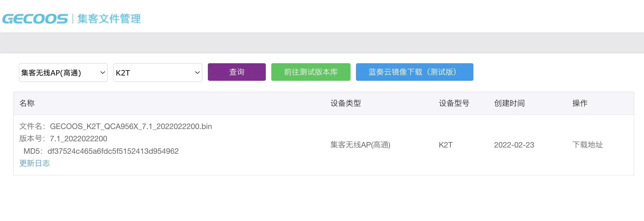Open the 更新日志 changelog link
Screen dimensions: 644x221
click(34, 163)
